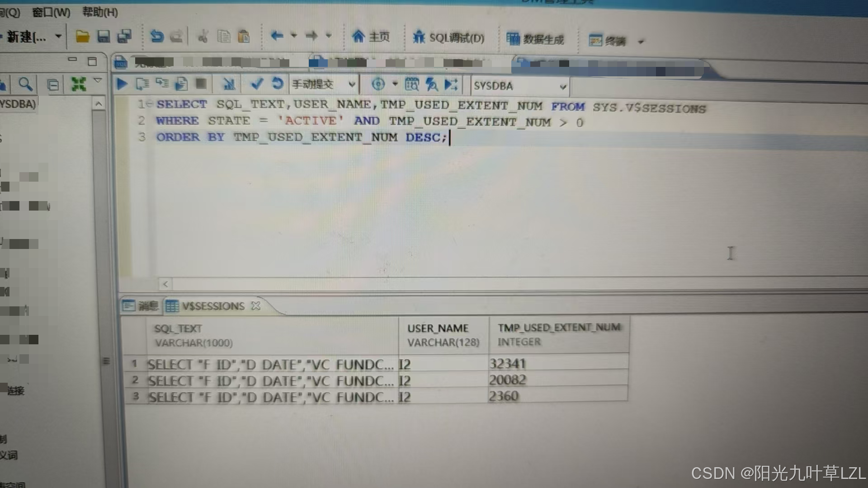Click the Save floppy disk icon

coord(104,37)
